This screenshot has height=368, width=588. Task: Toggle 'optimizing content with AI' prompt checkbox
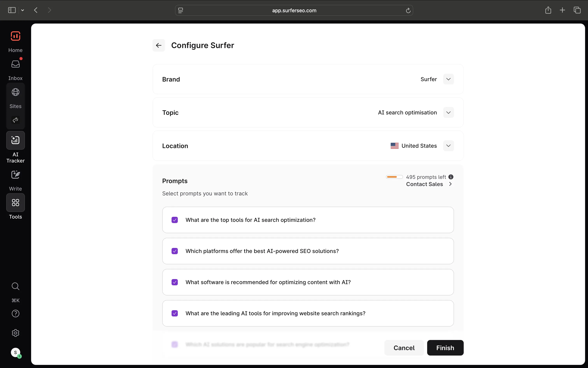(x=174, y=282)
